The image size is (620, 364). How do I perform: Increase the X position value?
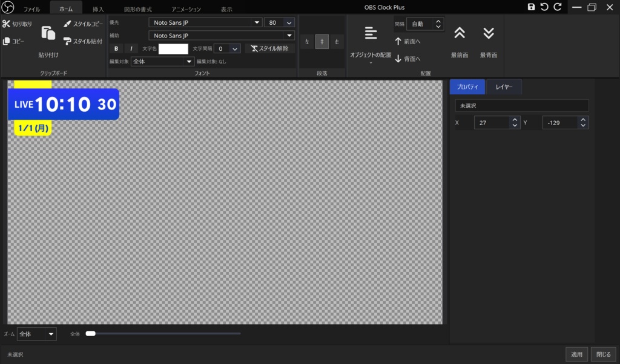click(x=515, y=120)
